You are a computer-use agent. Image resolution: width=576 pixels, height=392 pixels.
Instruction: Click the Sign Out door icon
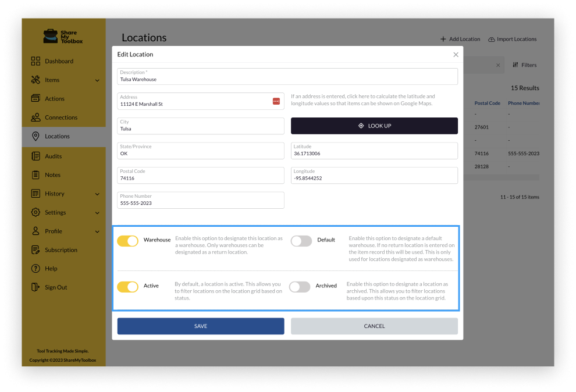click(x=35, y=287)
